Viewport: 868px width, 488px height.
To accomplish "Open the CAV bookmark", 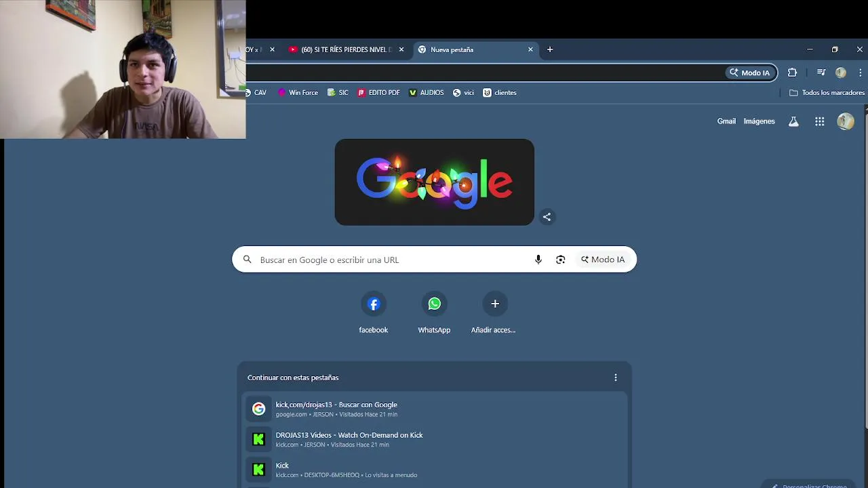I will 256,93.
